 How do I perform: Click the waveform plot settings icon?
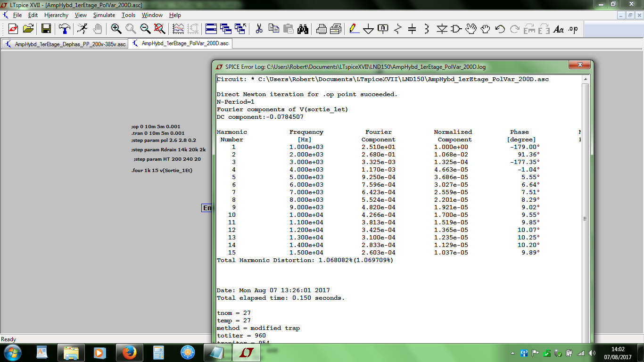click(178, 29)
